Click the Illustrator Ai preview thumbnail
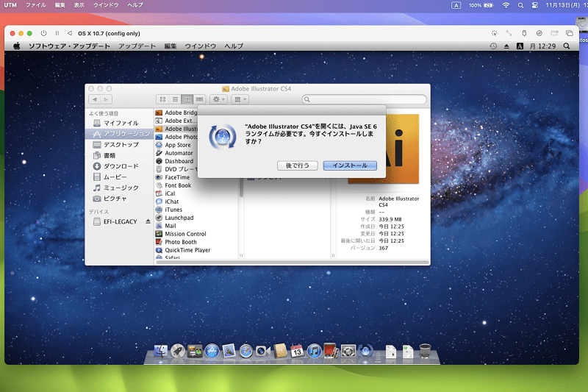The width and height of the screenshot is (588, 392). (402, 149)
